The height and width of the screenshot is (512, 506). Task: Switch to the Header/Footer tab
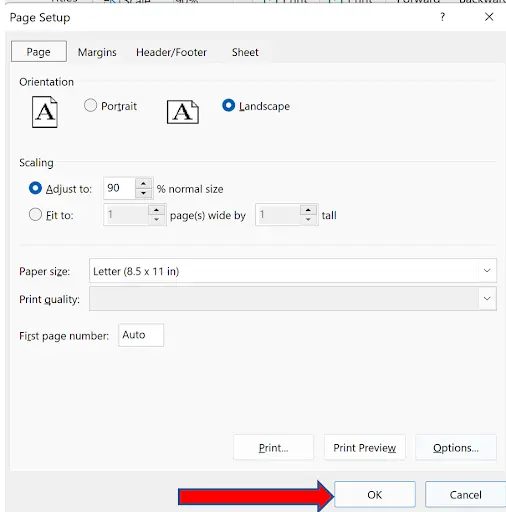click(x=171, y=52)
